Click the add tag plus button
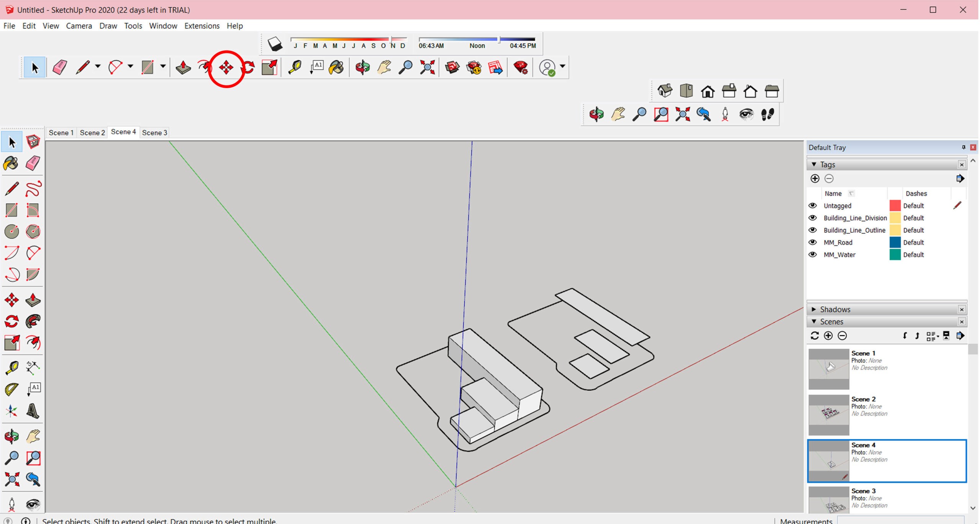Viewport: 980px width, 524px height. point(815,178)
